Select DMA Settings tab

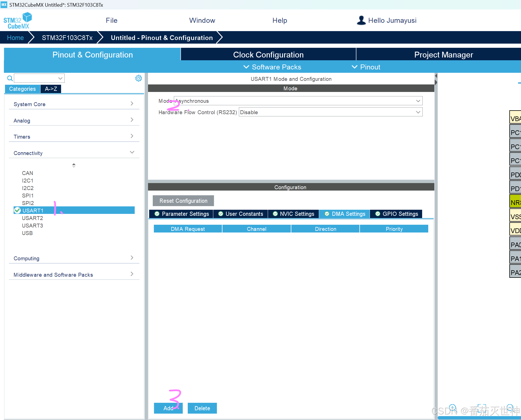coord(345,214)
